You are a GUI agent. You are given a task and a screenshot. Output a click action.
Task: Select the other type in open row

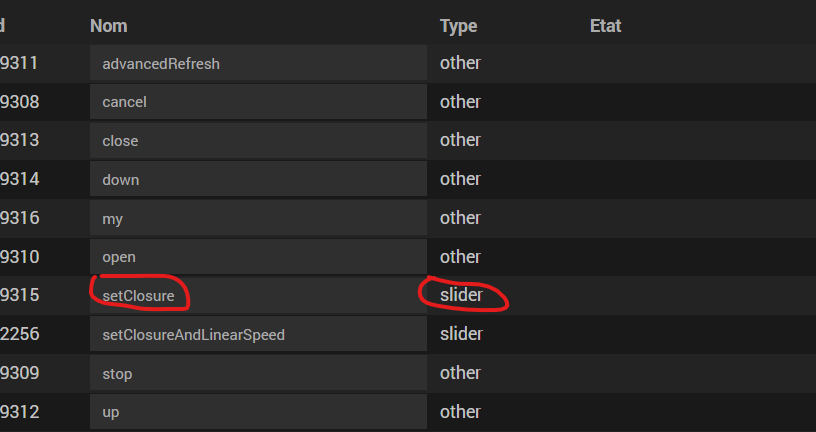tap(460, 257)
